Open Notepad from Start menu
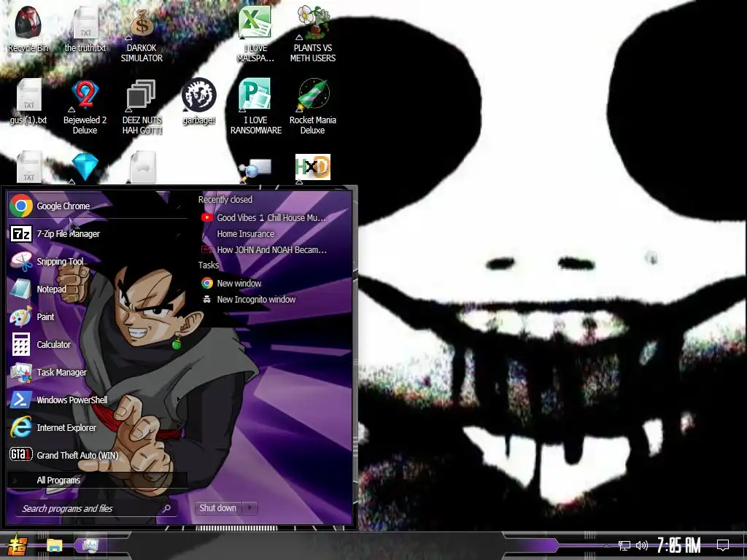This screenshot has width=747, height=560. (x=97, y=289)
